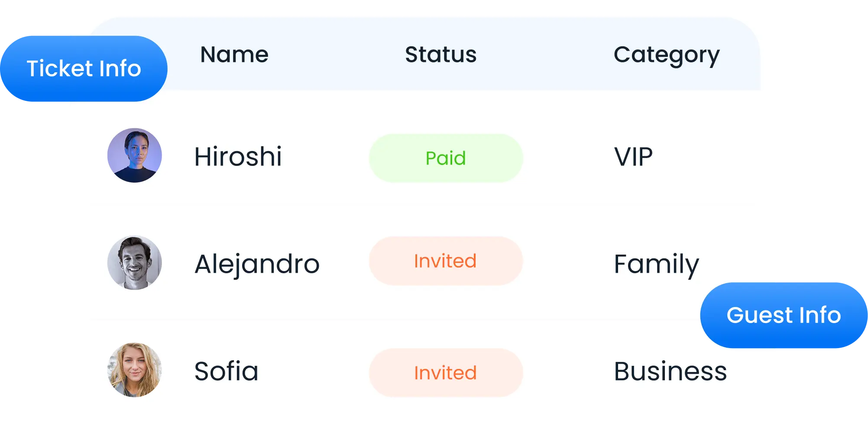The height and width of the screenshot is (433, 868).
Task: Click Hiroshi's green Paid status badge
Action: click(446, 158)
